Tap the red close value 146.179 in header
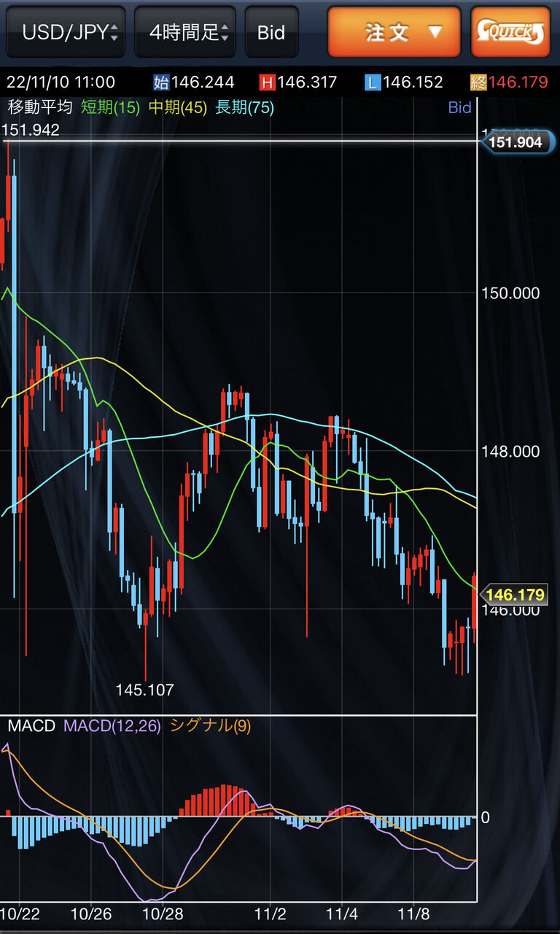The width and height of the screenshot is (560, 934). tap(518, 82)
